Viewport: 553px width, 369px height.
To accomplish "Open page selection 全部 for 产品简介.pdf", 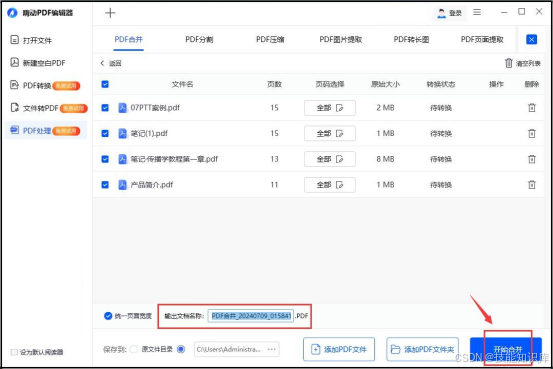I will 330,184.
